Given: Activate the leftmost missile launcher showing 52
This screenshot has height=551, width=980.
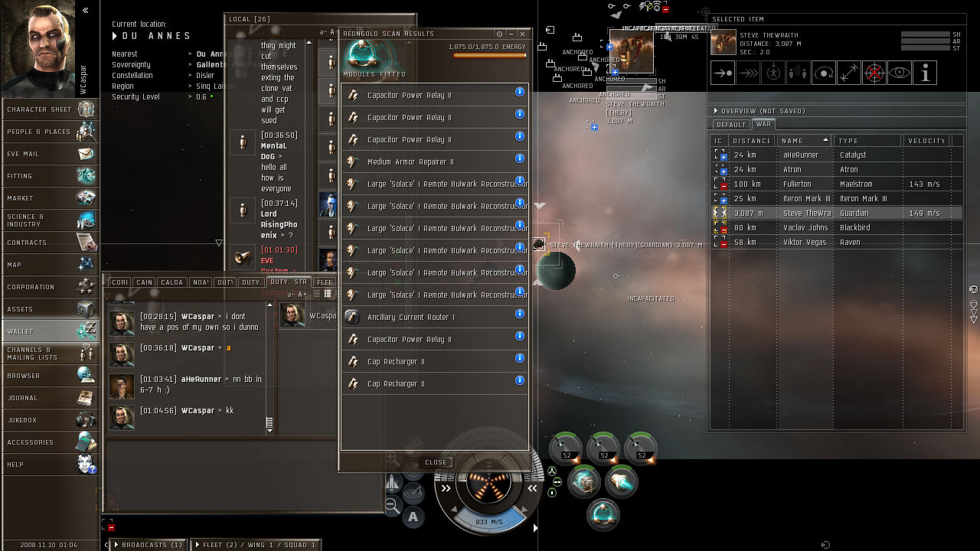Looking at the screenshot, I should pyautogui.click(x=567, y=448).
